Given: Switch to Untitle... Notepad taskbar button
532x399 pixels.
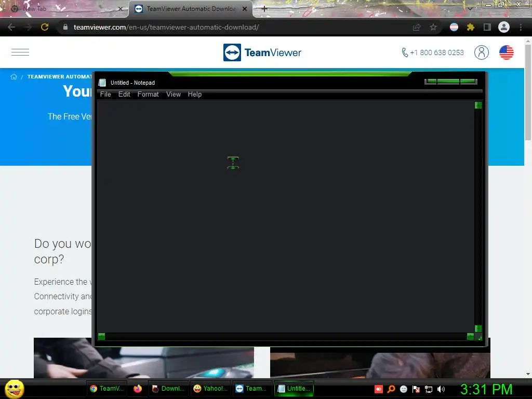Looking at the screenshot, I should point(294,389).
